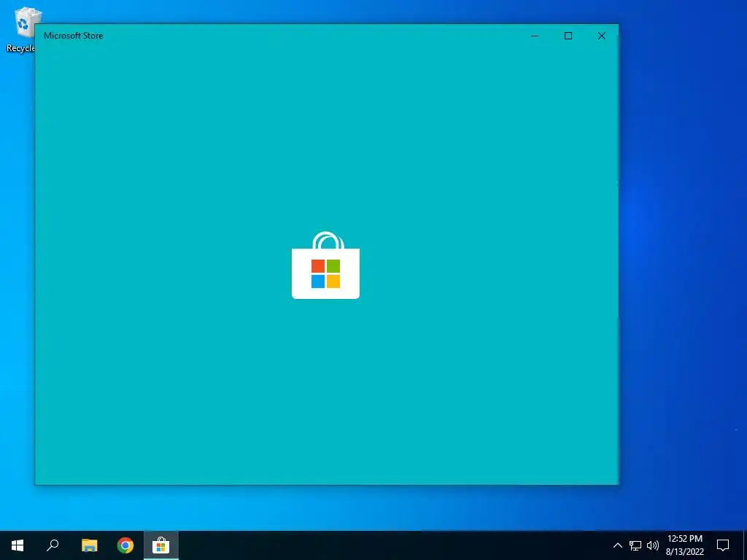
Task: Show hidden system tray icons
Action: (x=617, y=545)
